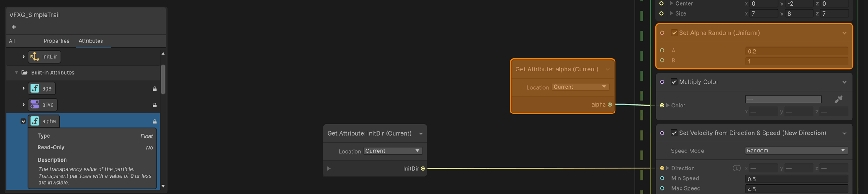Switch to the All tab
Screen dimensions: 868x194
tap(12, 41)
